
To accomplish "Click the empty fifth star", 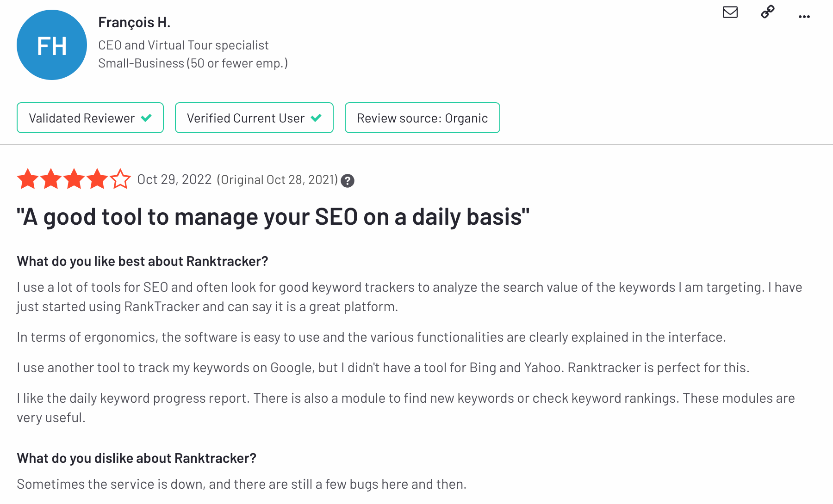I will [120, 179].
